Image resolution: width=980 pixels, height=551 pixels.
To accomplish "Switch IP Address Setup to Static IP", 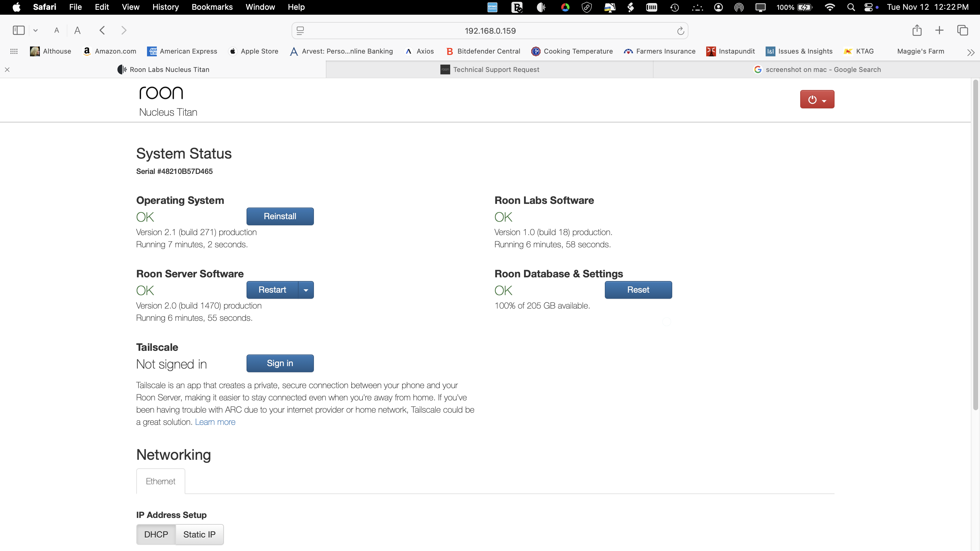I will pyautogui.click(x=199, y=534).
